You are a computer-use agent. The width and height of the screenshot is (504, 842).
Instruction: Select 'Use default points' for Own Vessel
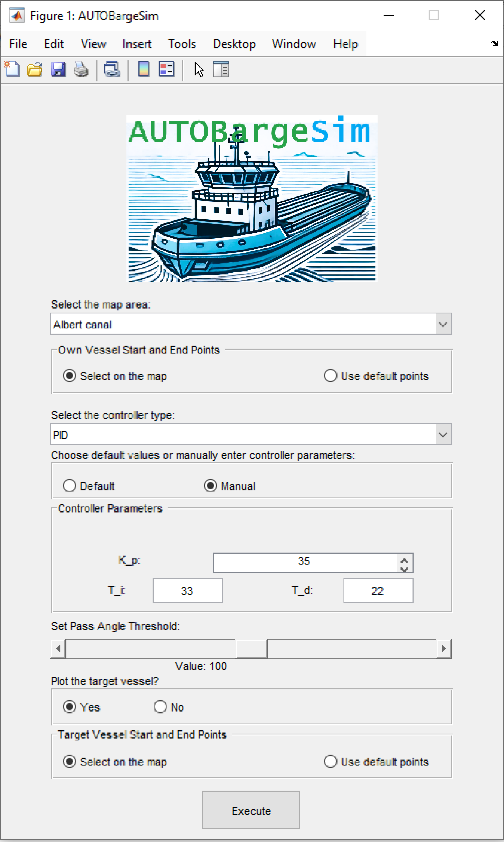[331, 375]
